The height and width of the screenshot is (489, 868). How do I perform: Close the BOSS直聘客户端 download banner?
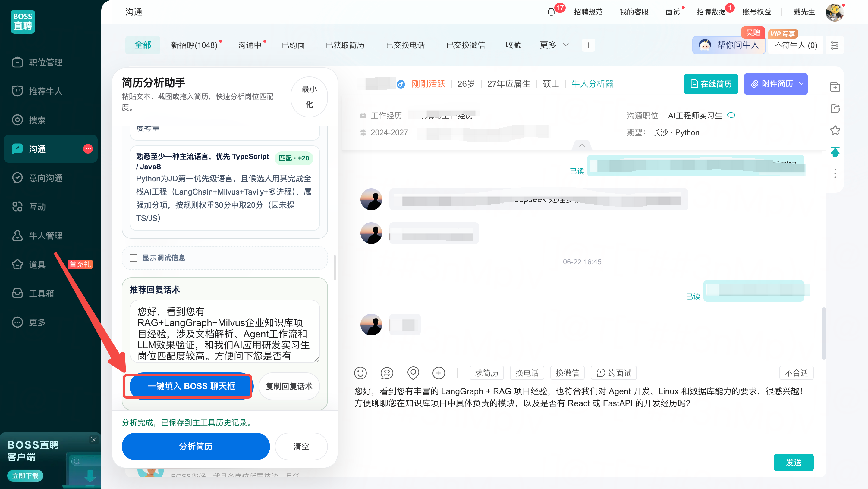(x=94, y=440)
